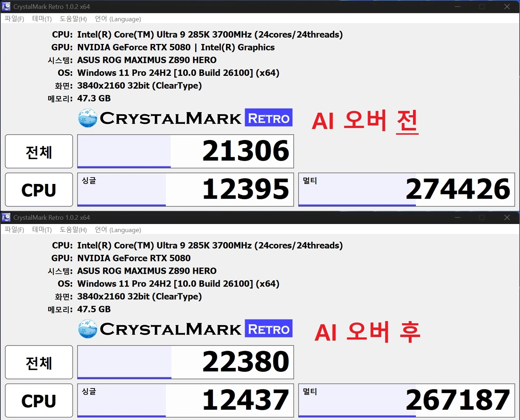Click 멀티 label in top window
Screen dimensions: 520x420
(x=310, y=180)
